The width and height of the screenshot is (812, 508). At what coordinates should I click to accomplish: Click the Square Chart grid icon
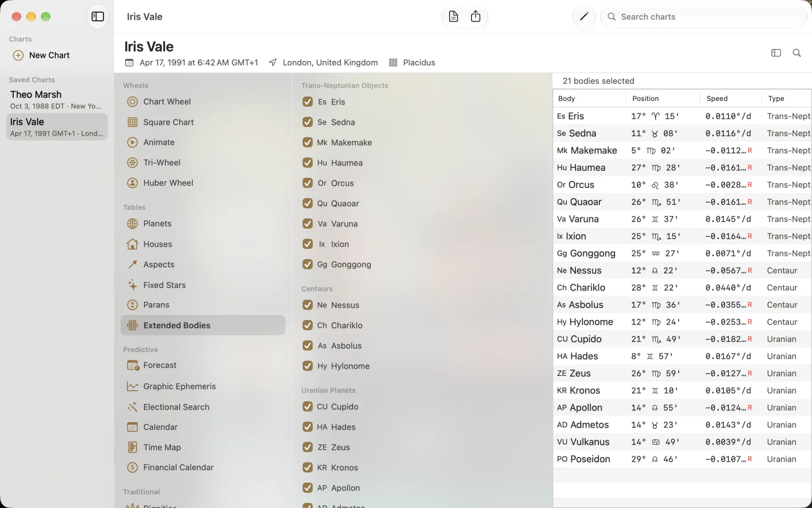(x=132, y=122)
